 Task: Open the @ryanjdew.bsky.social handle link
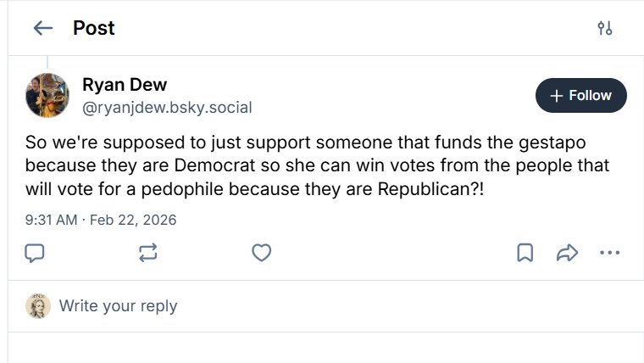[167, 108]
